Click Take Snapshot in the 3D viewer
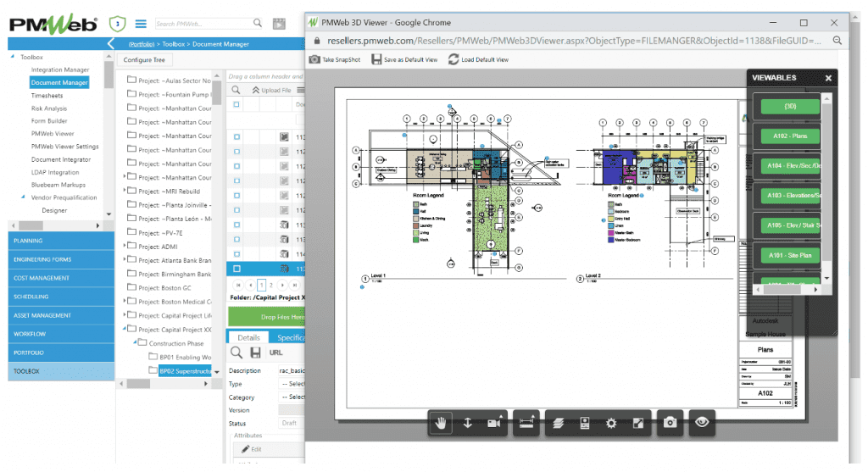 (334, 59)
